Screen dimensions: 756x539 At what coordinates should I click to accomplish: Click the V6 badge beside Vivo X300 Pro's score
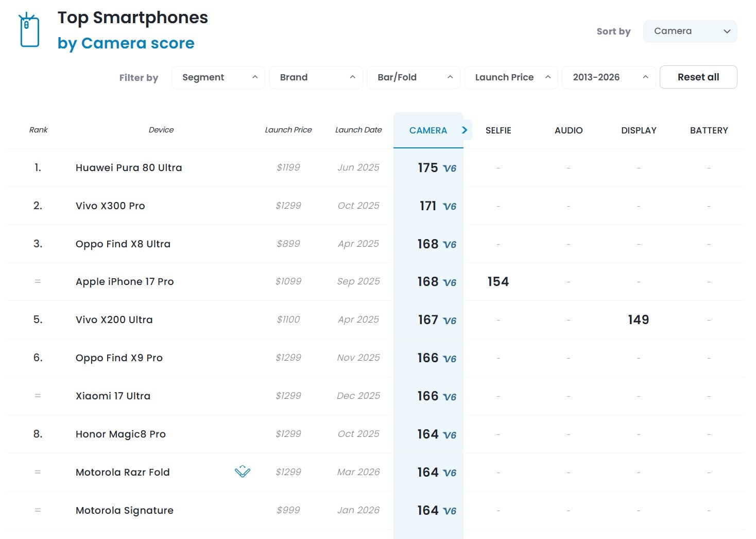[449, 206]
